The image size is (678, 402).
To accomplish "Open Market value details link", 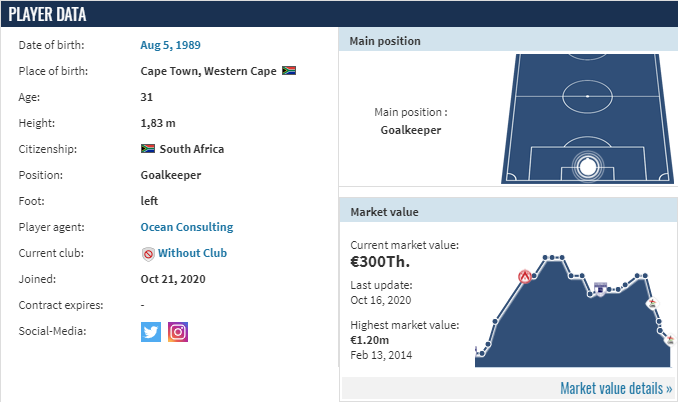I will coord(616,388).
